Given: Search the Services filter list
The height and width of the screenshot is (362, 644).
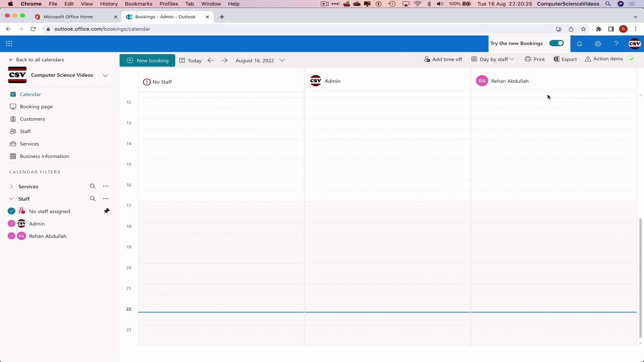Looking at the screenshot, I should tap(93, 186).
